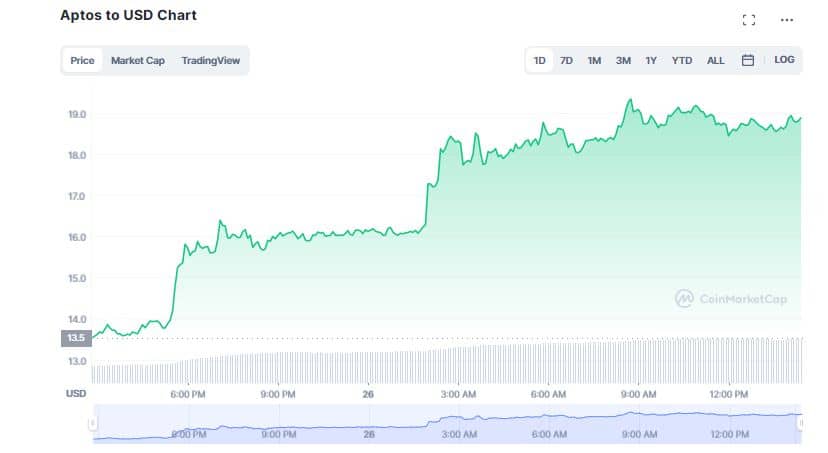Open the TradingView chart tab

[210, 61]
